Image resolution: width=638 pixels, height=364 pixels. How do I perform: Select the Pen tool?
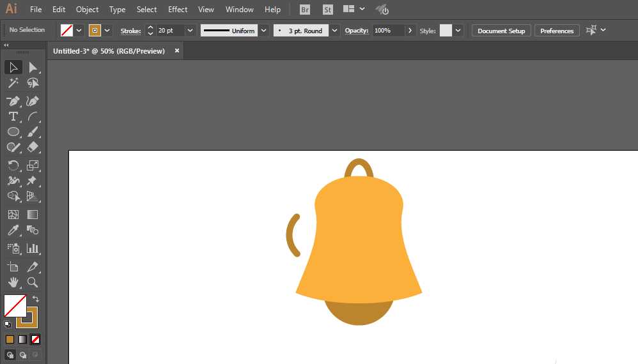tap(13, 101)
